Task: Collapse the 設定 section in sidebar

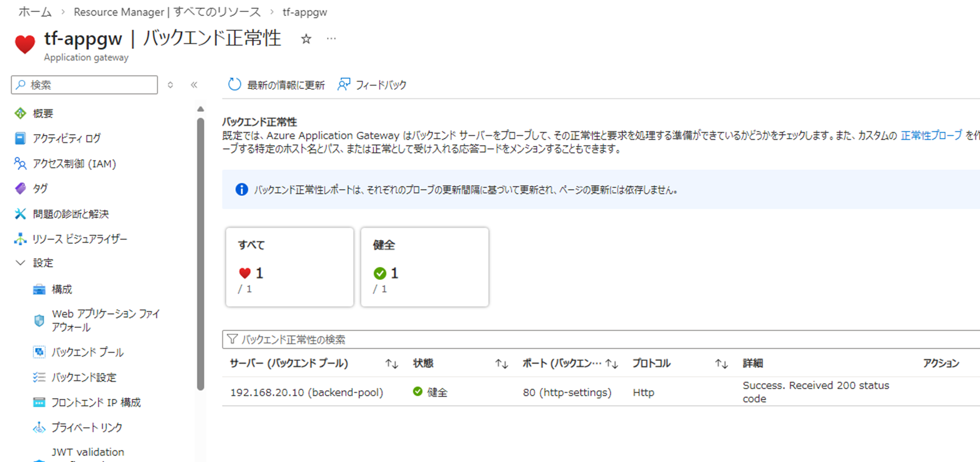Action: tap(21, 263)
